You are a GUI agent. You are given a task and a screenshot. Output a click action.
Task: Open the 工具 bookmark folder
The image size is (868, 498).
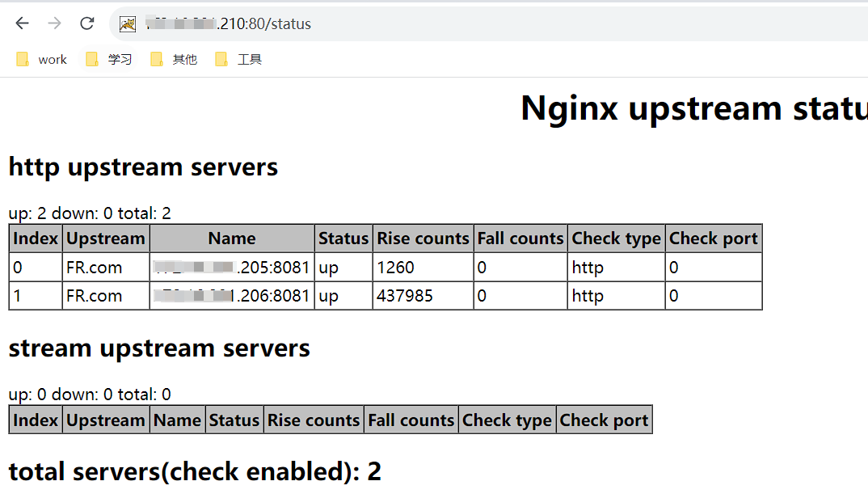pos(238,59)
